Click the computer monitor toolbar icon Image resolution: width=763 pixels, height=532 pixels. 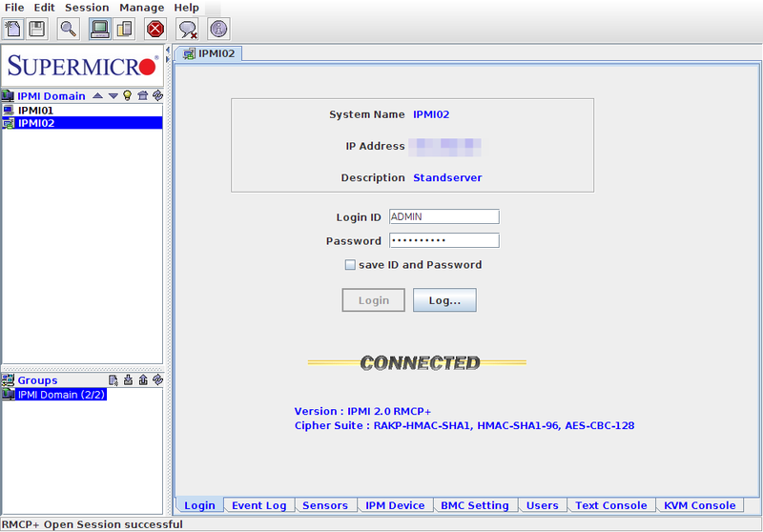tap(100, 29)
